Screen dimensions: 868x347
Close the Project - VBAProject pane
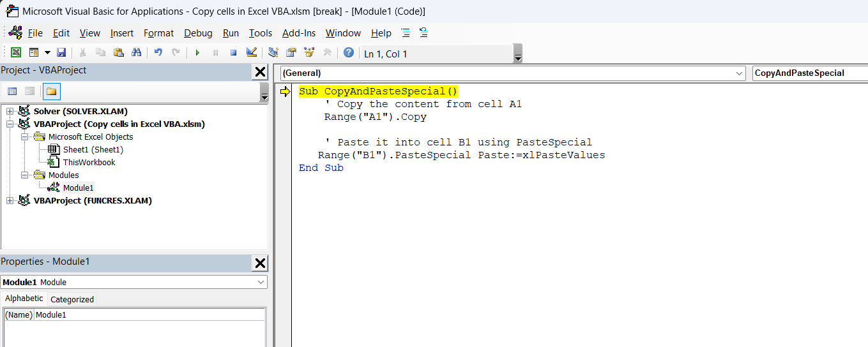pyautogui.click(x=260, y=71)
